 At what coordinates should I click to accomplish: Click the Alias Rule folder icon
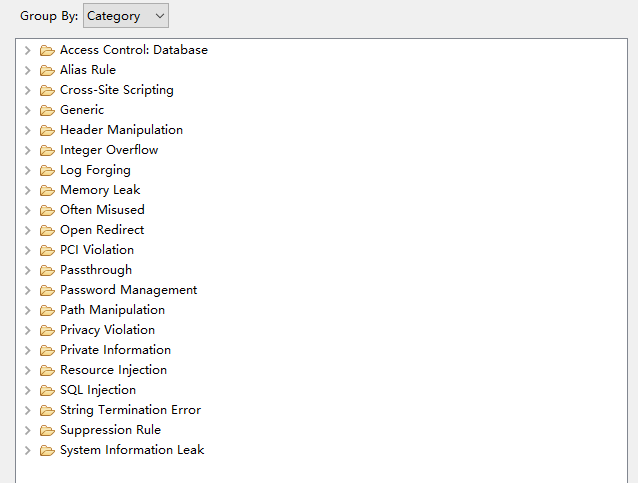coord(47,70)
